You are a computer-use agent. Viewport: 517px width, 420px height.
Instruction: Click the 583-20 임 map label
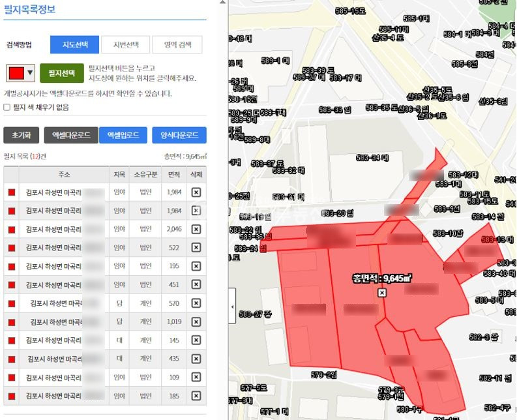click(x=337, y=213)
